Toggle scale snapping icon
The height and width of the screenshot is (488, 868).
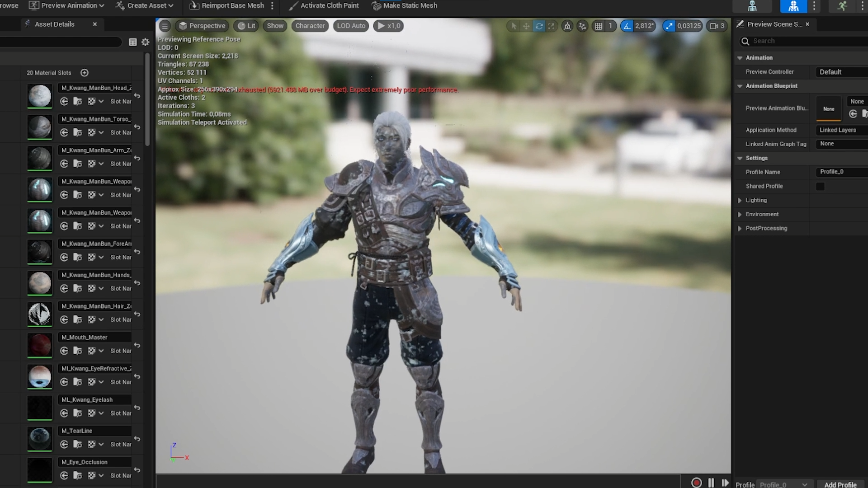coord(669,26)
